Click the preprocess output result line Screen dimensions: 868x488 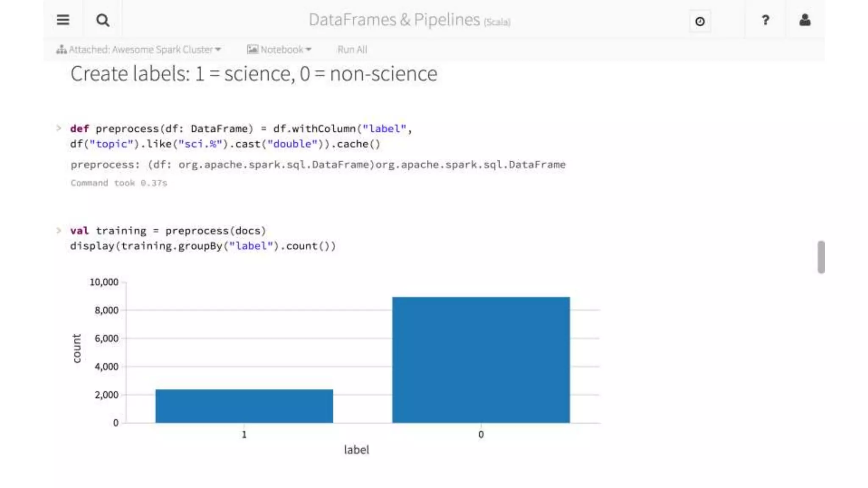(x=318, y=165)
